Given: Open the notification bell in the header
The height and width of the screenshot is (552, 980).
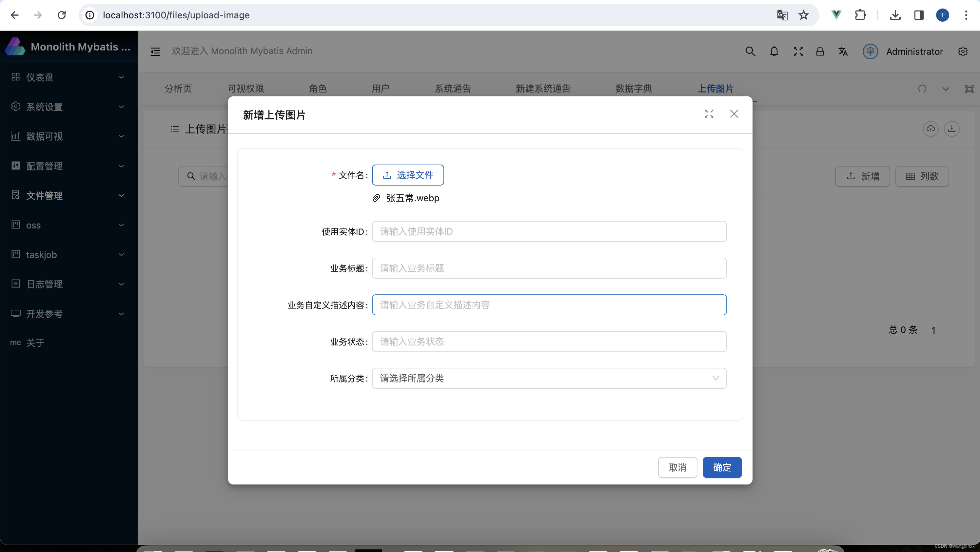Looking at the screenshot, I should tap(774, 51).
